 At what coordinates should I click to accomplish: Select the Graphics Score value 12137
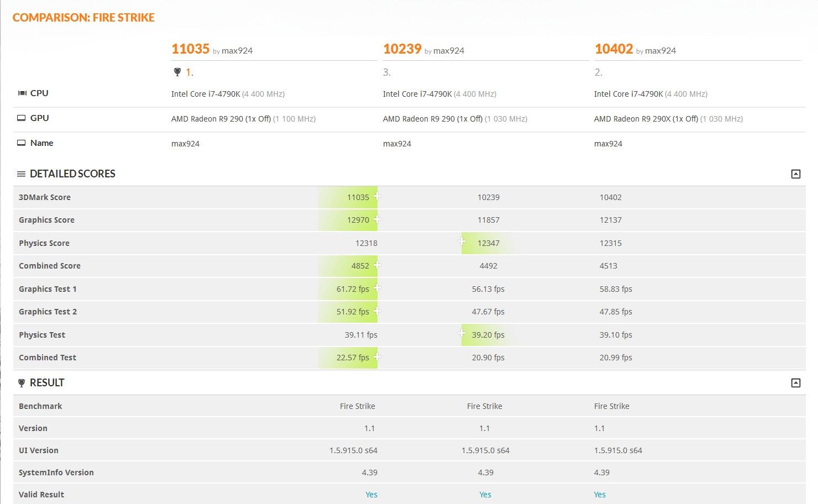(611, 220)
